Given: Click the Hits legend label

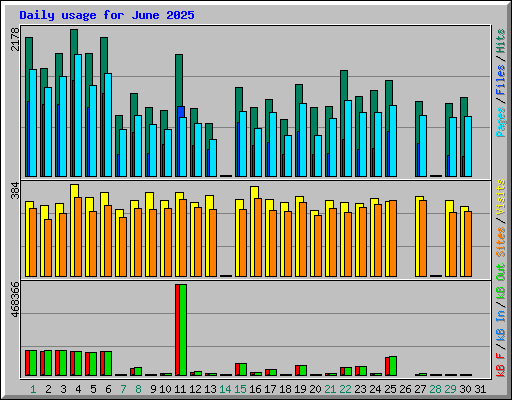Looking at the screenshot, I should 501,41.
